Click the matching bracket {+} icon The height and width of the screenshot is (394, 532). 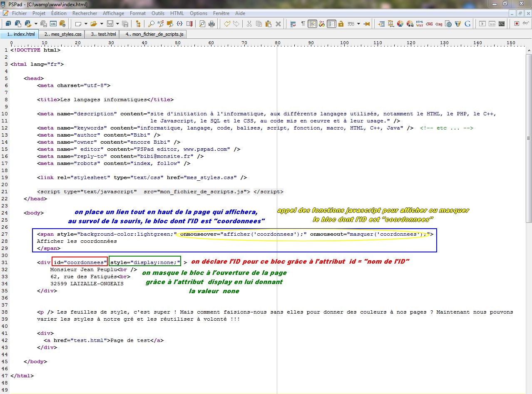pyautogui.click(x=179, y=24)
